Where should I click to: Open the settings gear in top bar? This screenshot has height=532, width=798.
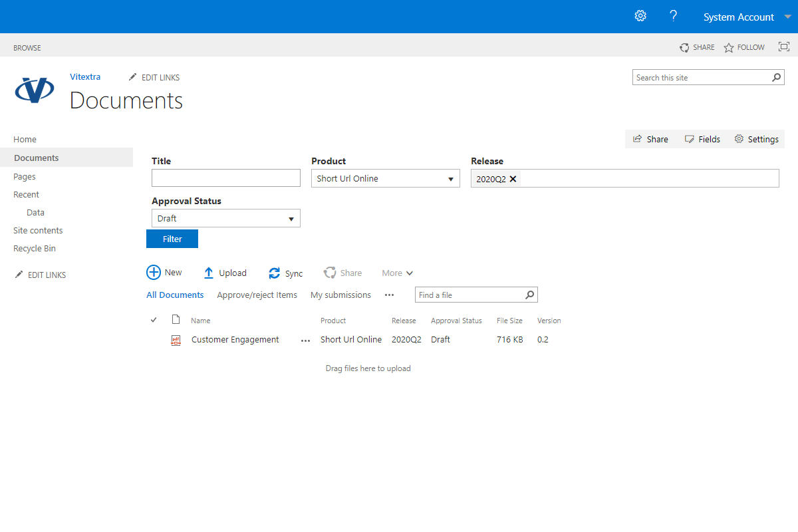click(x=640, y=16)
